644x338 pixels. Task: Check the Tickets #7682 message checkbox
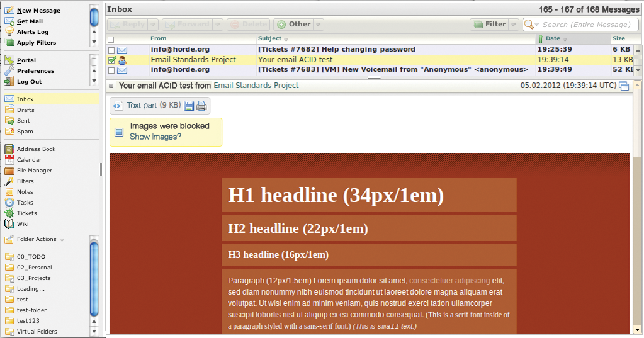click(111, 50)
